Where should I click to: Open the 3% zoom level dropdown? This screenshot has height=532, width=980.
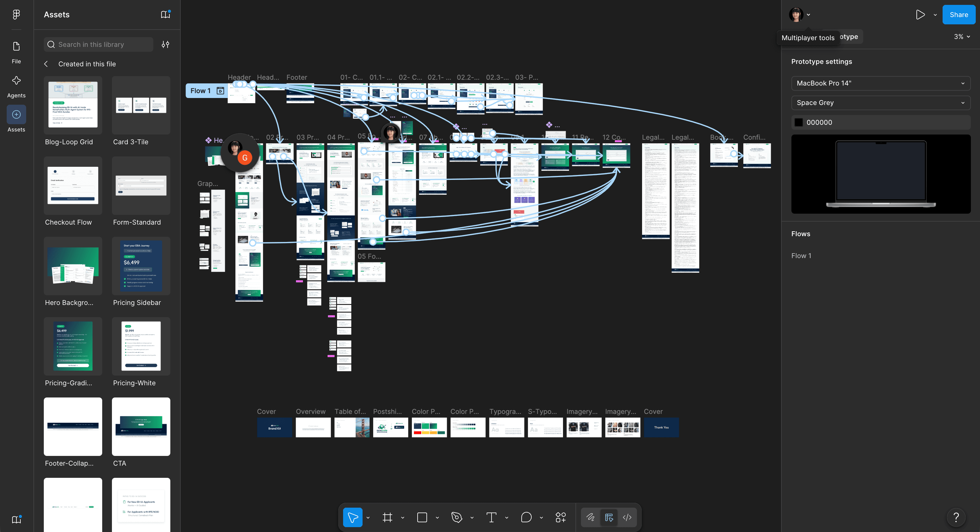pos(962,37)
